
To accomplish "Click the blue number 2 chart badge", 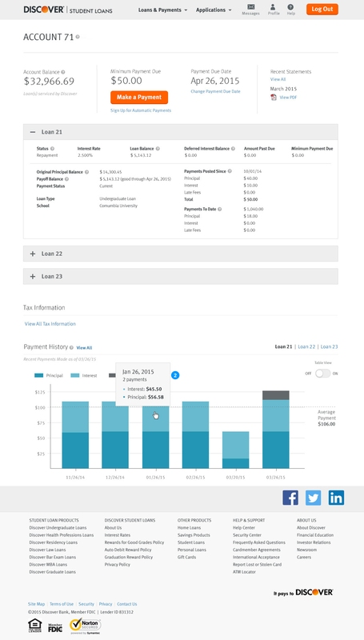I will point(175,375).
